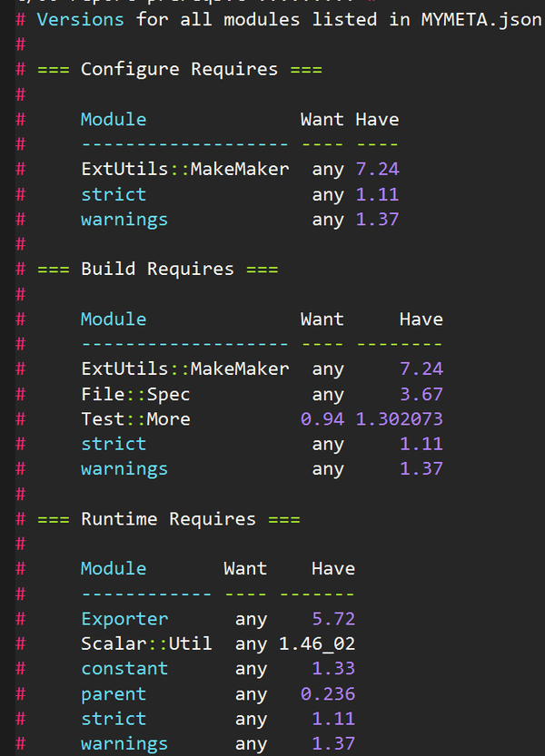Select the version 1.46_02
The width and height of the screenshot is (545, 756).
[x=311, y=643]
